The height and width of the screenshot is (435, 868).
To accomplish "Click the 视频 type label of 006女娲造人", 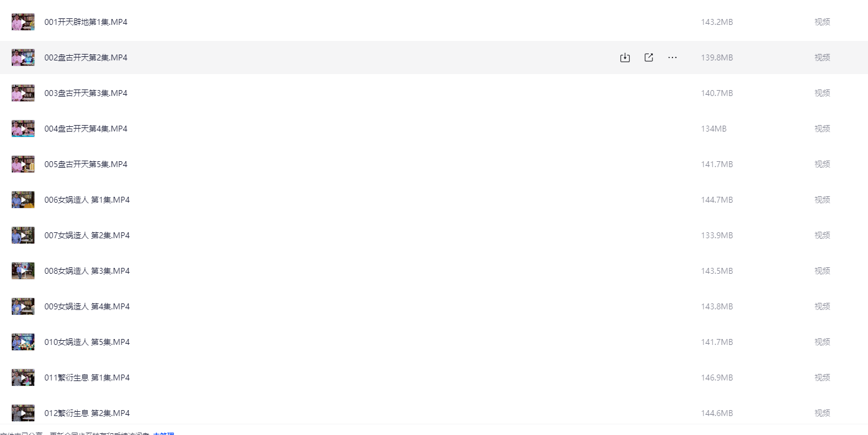I will pos(822,200).
